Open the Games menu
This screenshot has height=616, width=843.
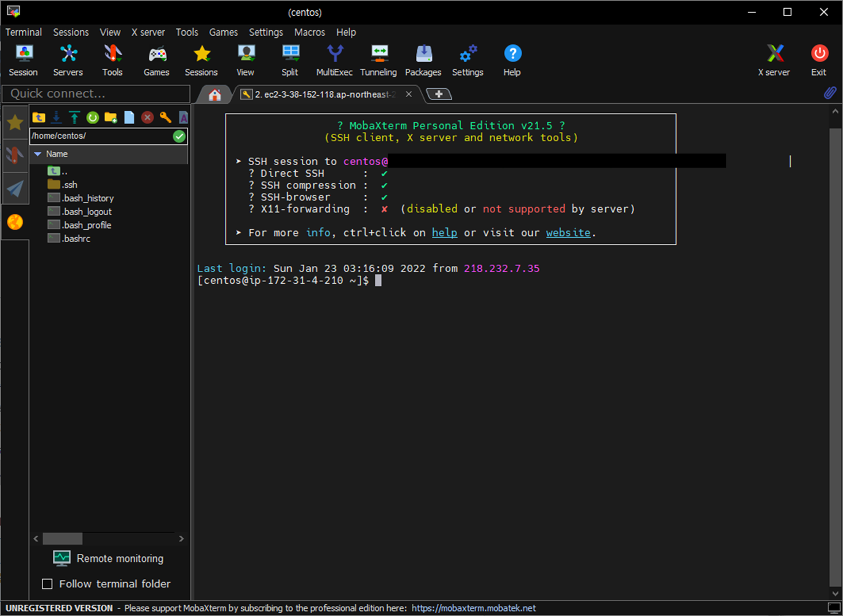[x=224, y=32]
